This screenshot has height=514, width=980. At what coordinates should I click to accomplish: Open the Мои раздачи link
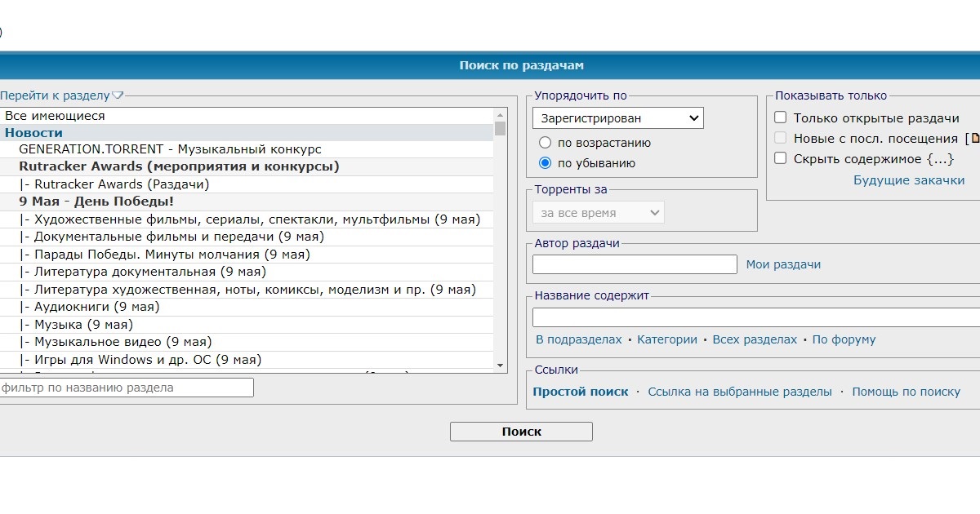[x=783, y=264]
